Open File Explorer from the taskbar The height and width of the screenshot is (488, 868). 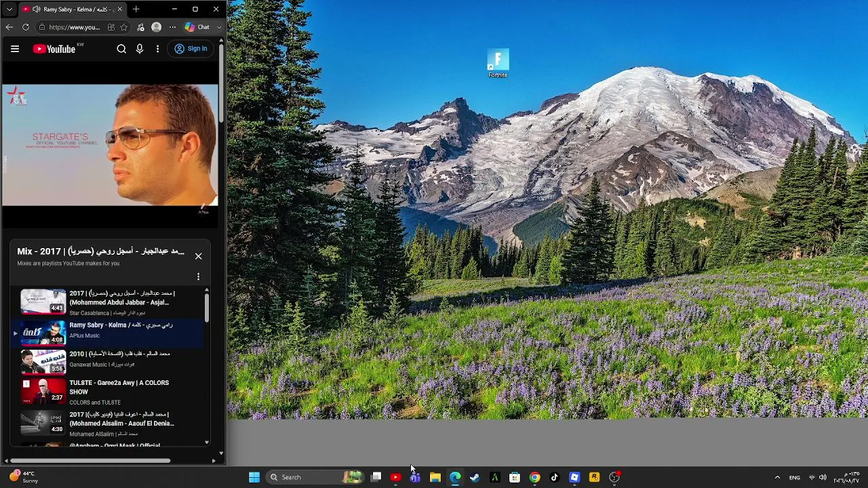435,477
